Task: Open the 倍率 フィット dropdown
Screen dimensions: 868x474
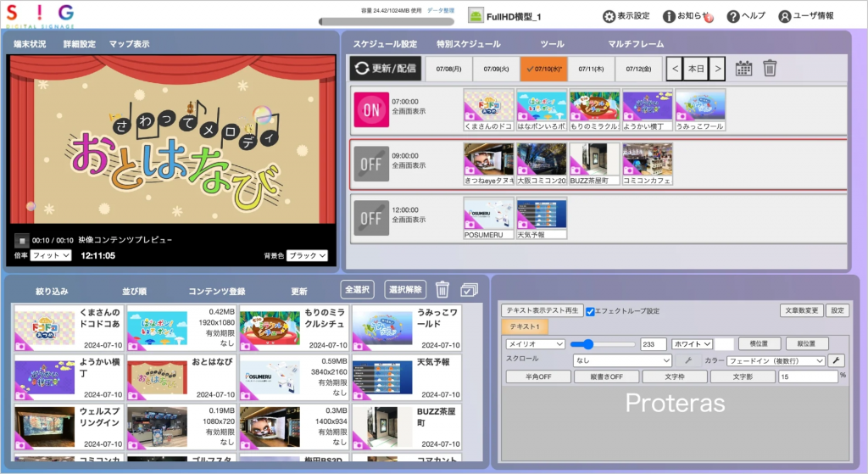Action: (51, 255)
